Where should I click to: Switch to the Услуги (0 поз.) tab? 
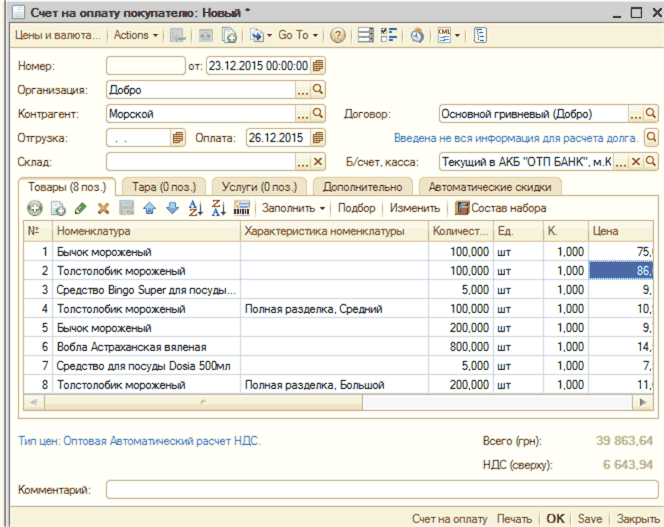coord(258,186)
